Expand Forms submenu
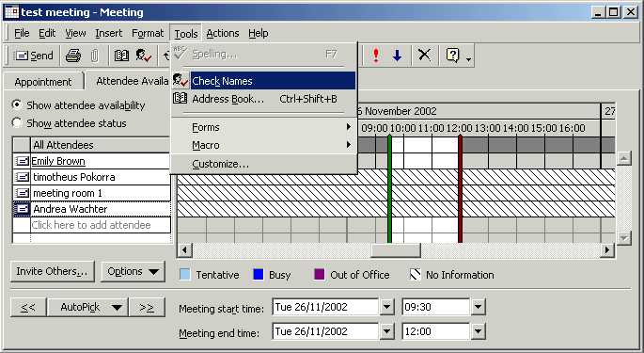The height and width of the screenshot is (353, 644). coord(263,127)
